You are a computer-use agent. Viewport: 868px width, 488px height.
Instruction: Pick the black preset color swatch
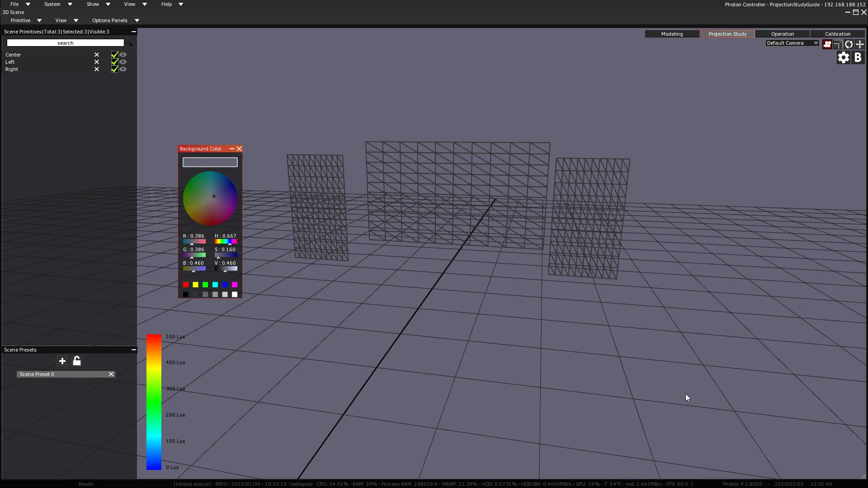tap(186, 295)
